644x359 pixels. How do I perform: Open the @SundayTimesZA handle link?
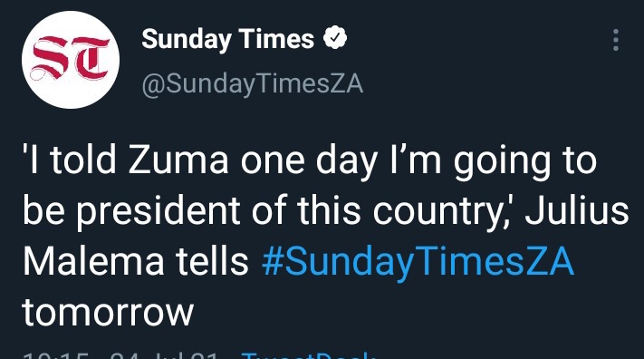(252, 84)
